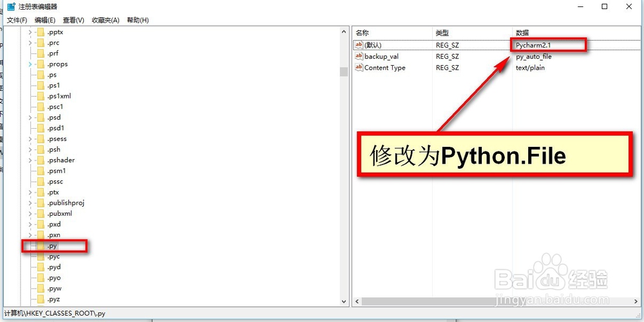Image resolution: width=644 pixels, height=322 pixels.
Task: Open the 编辑(E) menu
Action: click(x=45, y=20)
